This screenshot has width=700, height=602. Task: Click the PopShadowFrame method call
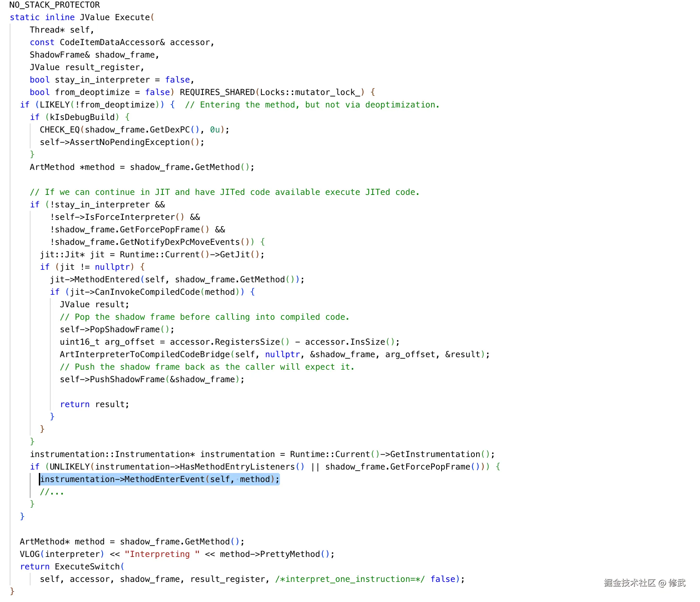point(124,329)
